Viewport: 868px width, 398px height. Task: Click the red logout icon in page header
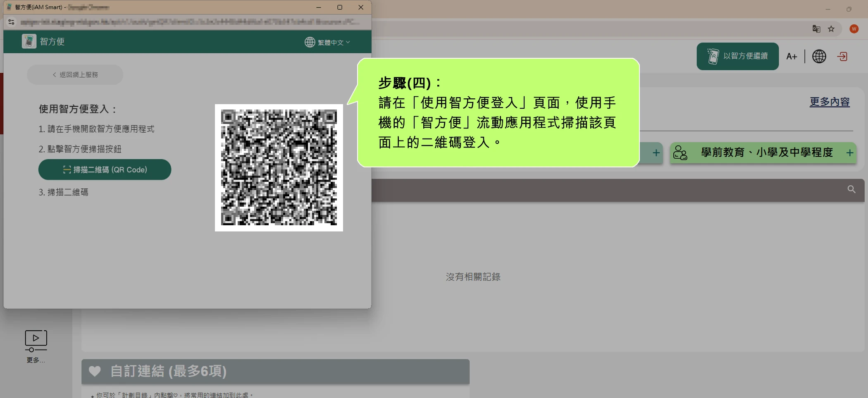842,56
